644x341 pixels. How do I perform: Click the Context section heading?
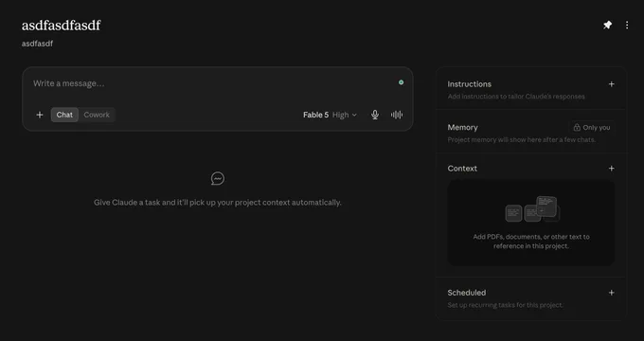click(x=462, y=168)
